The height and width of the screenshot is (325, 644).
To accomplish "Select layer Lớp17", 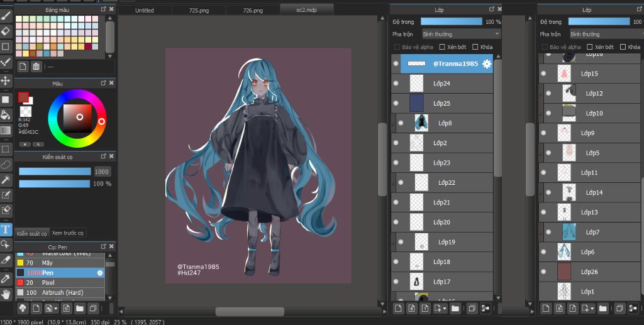I will 442,282.
